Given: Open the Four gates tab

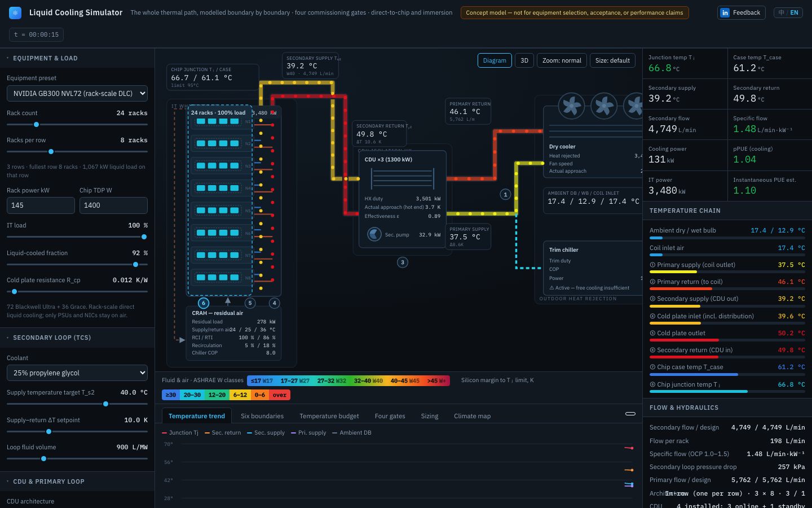Looking at the screenshot, I should click(390, 416).
